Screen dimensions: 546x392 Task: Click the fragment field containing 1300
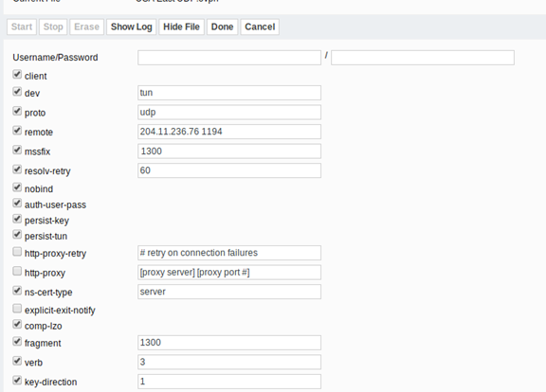pos(229,343)
